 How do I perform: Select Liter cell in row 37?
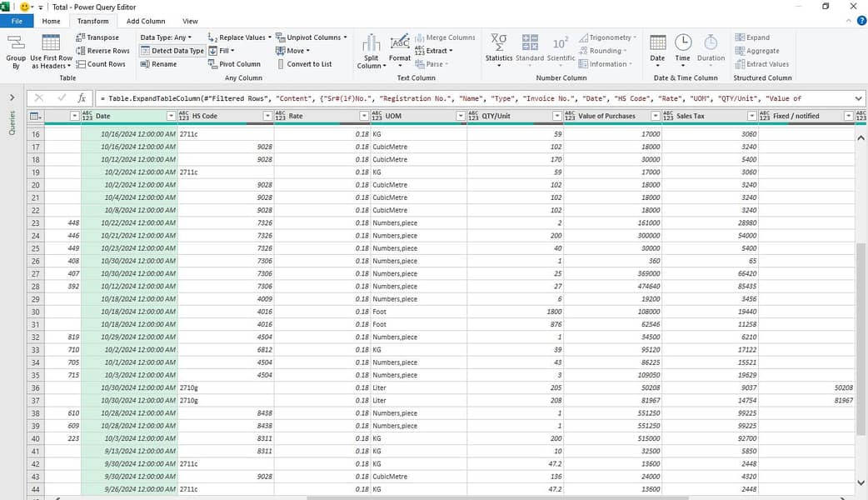pyautogui.click(x=418, y=400)
